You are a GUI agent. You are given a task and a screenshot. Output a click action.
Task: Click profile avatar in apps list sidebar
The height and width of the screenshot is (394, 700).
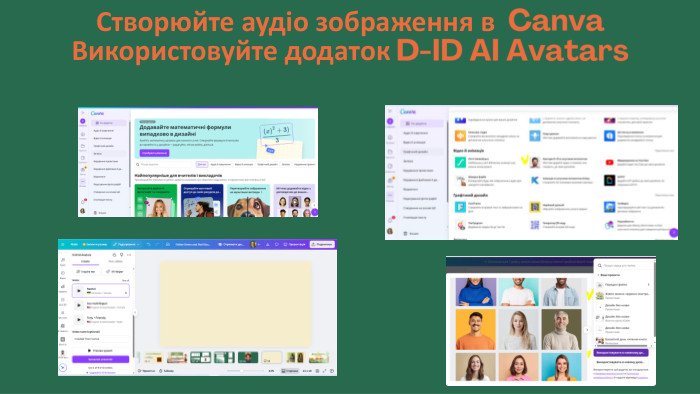tap(390, 231)
